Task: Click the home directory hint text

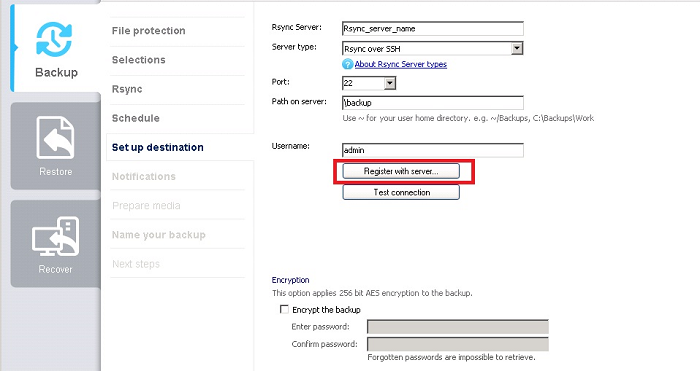Action: pos(468,118)
